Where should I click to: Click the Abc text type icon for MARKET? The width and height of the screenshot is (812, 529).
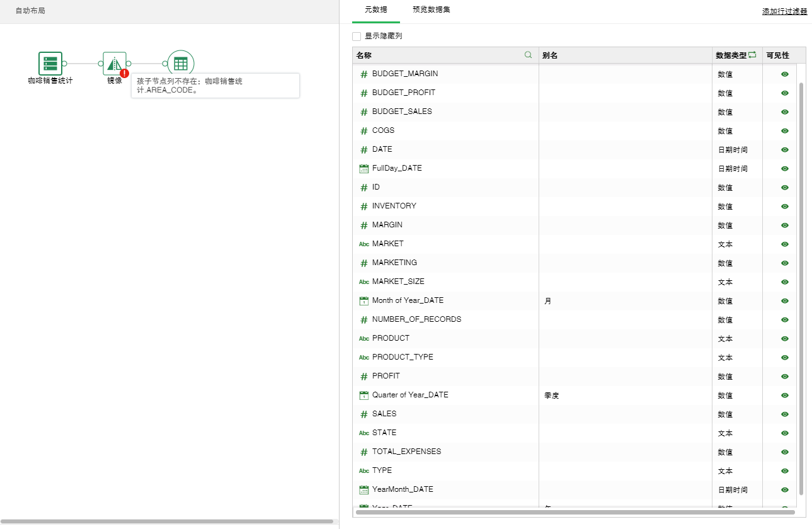tap(363, 244)
